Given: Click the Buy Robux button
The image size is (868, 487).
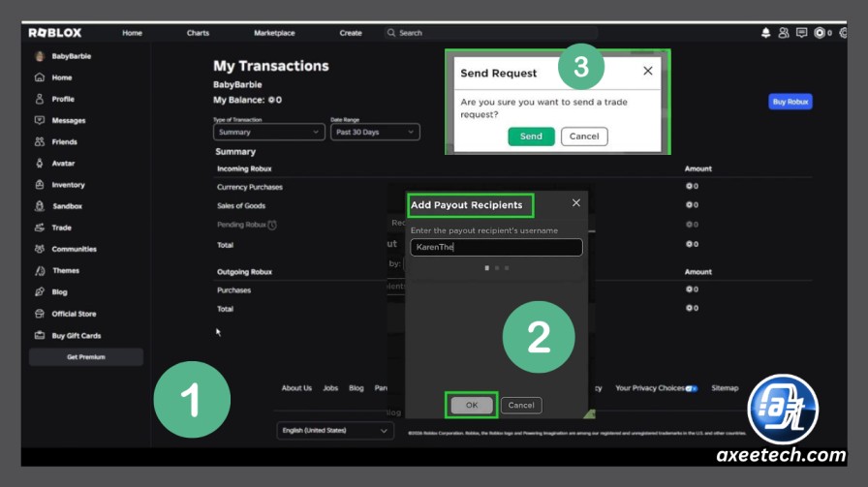Looking at the screenshot, I should click(790, 102).
